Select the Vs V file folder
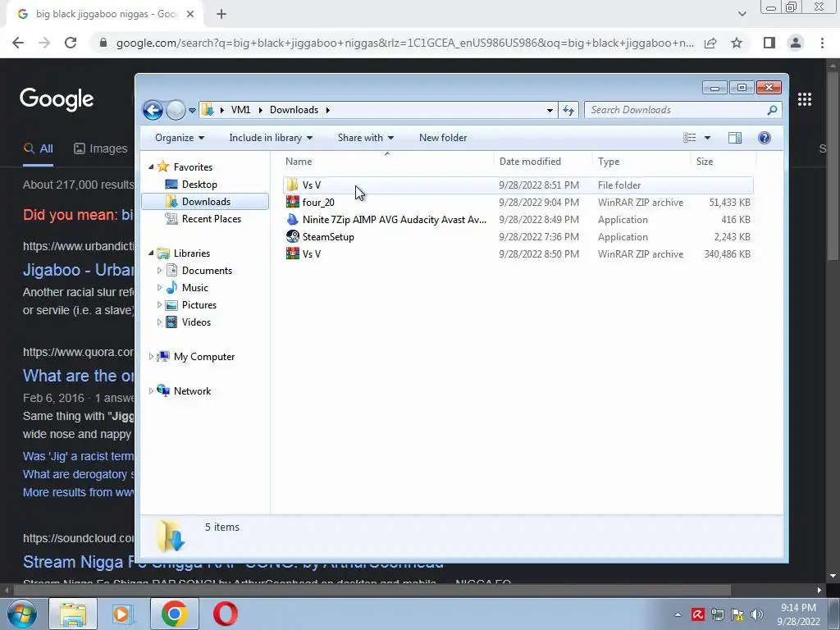840x630 pixels. tap(518, 185)
